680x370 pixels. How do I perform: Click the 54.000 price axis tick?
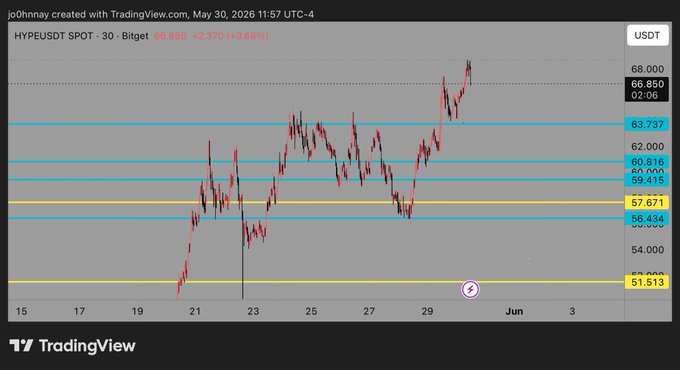(647, 250)
